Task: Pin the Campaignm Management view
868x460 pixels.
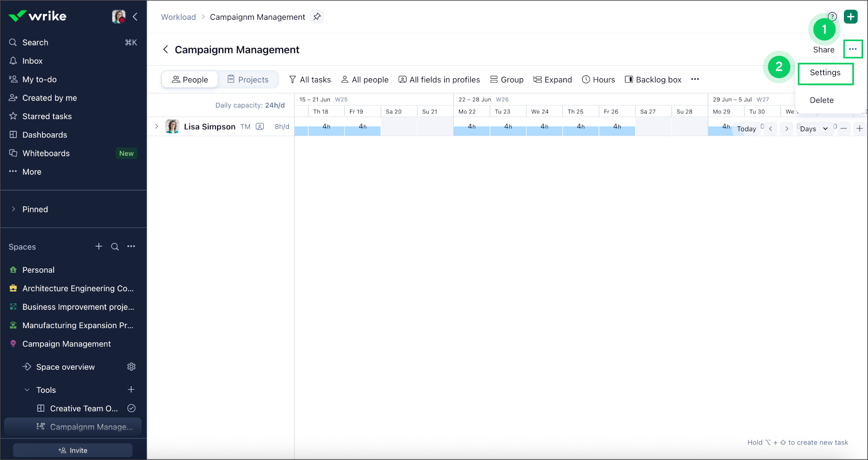Action: 317,17
